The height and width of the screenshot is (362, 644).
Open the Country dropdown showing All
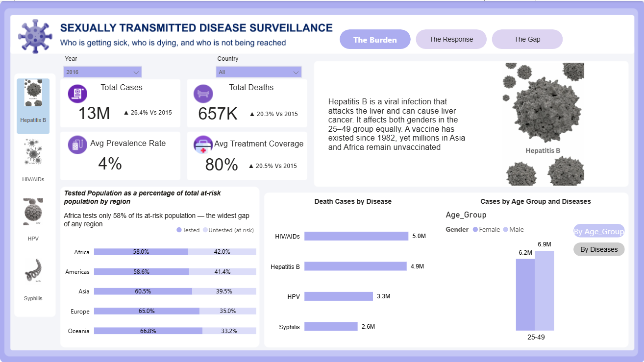[258, 72]
